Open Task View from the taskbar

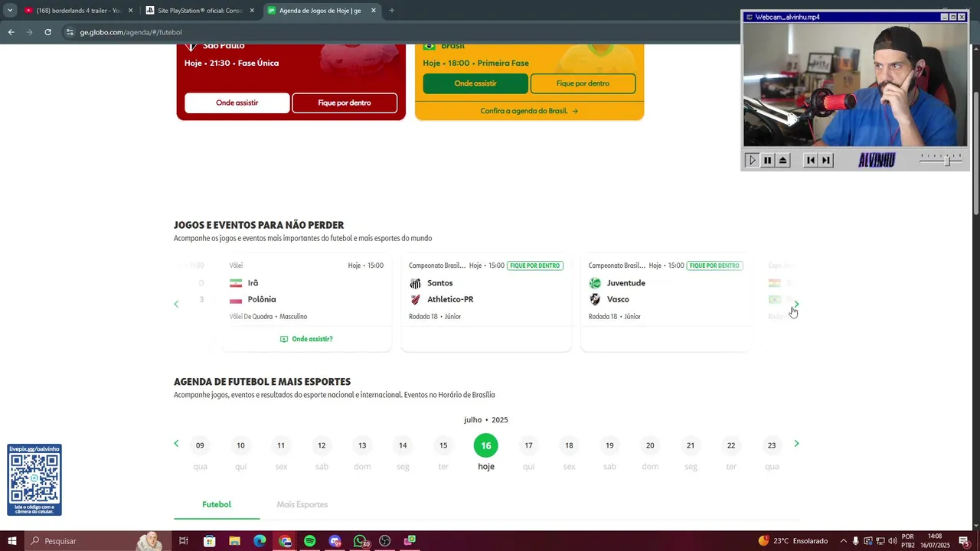(x=184, y=541)
